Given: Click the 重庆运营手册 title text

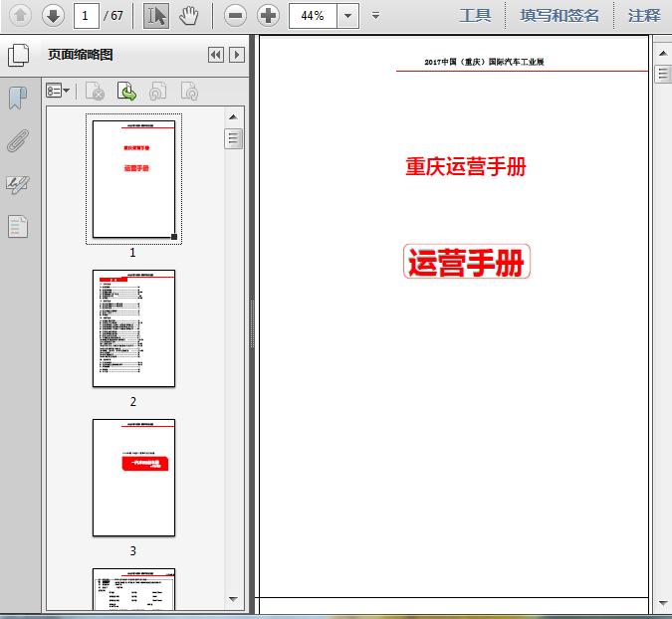Looking at the screenshot, I should click(x=466, y=166).
